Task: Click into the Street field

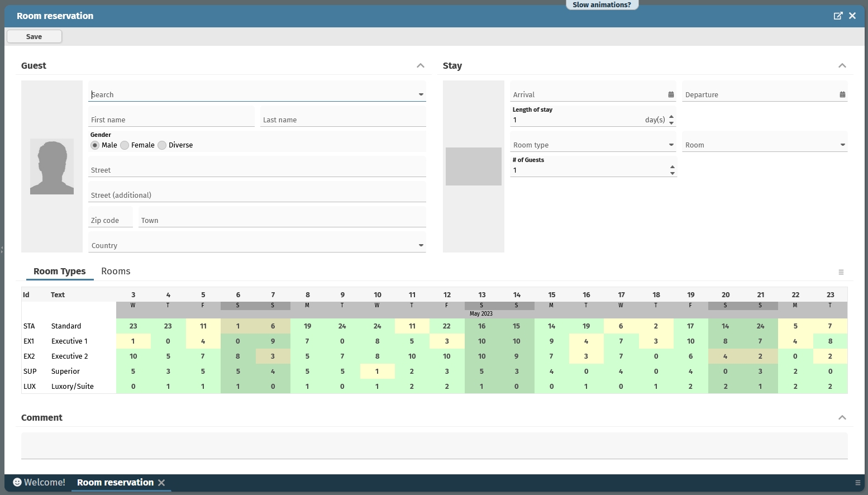Action: tap(257, 166)
